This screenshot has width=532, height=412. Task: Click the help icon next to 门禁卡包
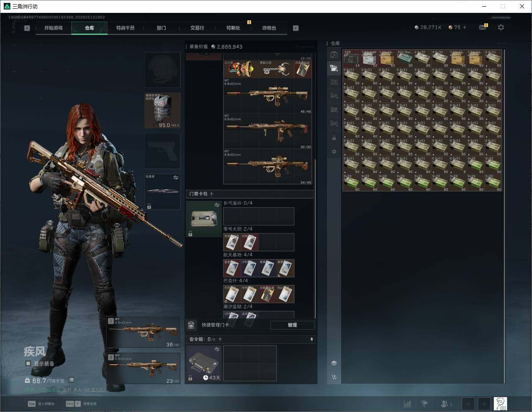211,194
